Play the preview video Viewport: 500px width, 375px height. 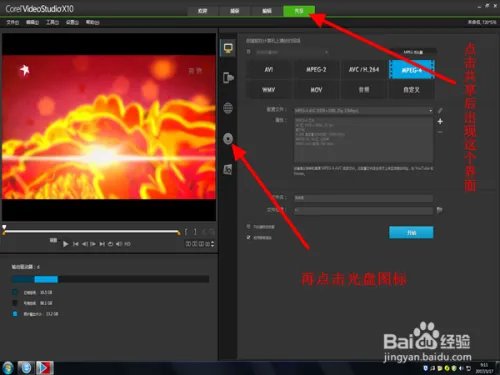pyautogui.click(x=65, y=244)
